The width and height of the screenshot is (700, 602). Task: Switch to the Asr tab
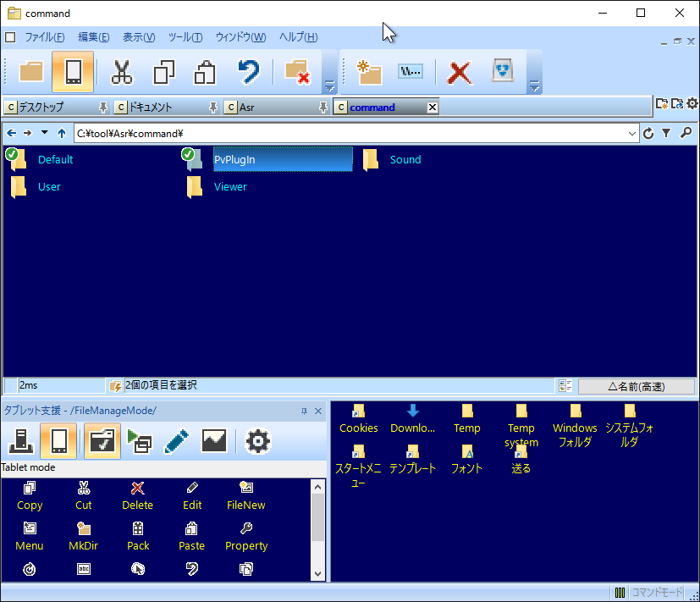246,108
